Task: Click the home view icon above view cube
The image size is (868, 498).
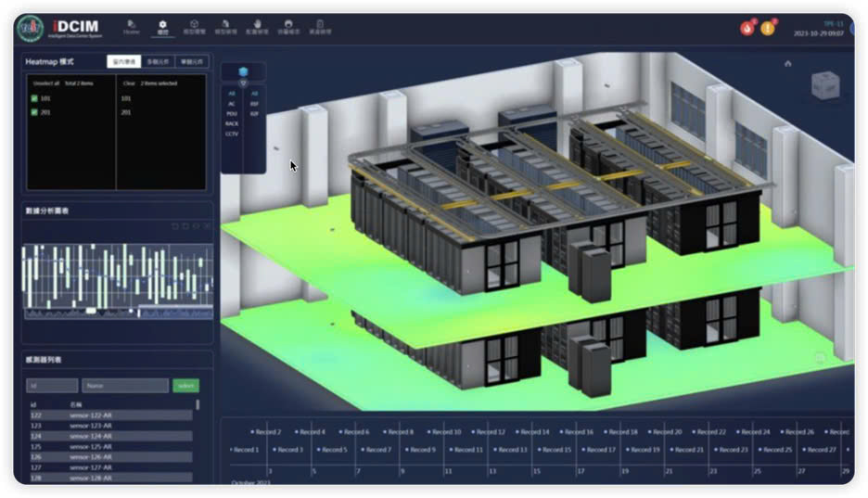Action: pyautogui.click(x=788, y=64)
